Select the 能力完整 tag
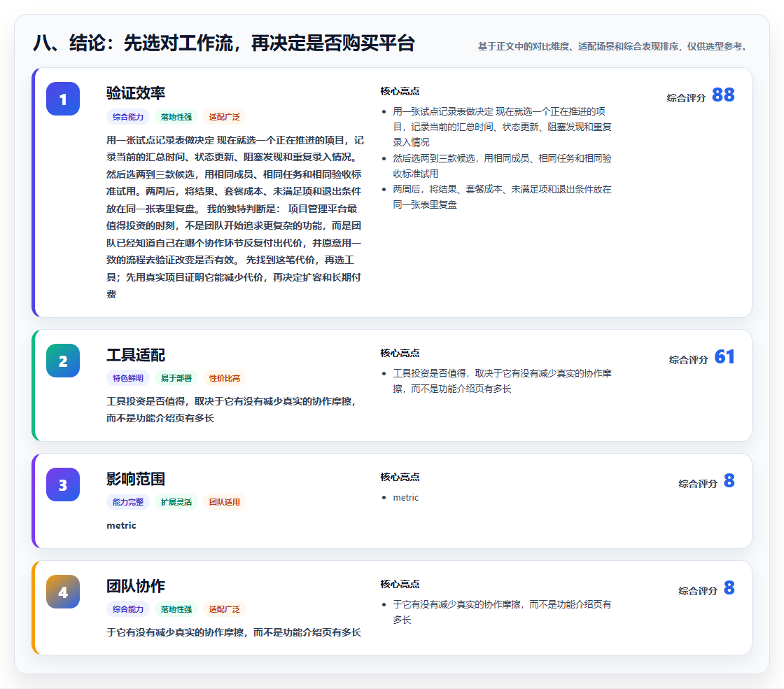Screen dimensions: 784x689 click(128, 502)
